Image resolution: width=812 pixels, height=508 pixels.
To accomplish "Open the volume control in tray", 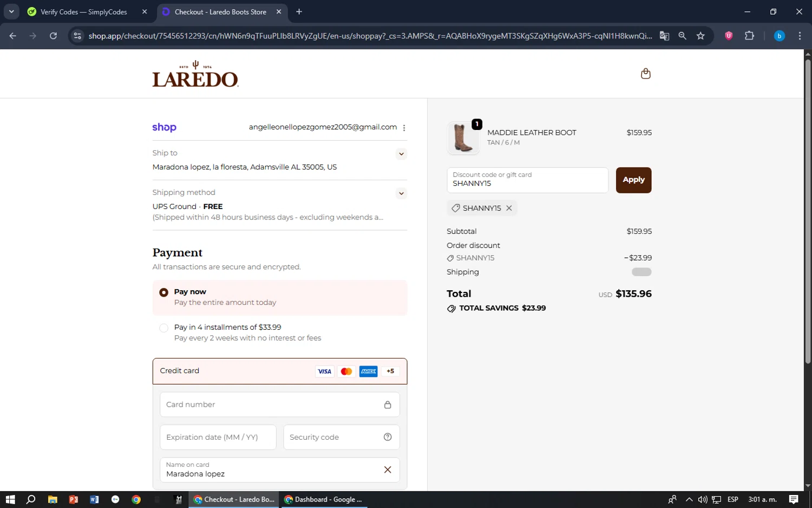I will point(702,499).
